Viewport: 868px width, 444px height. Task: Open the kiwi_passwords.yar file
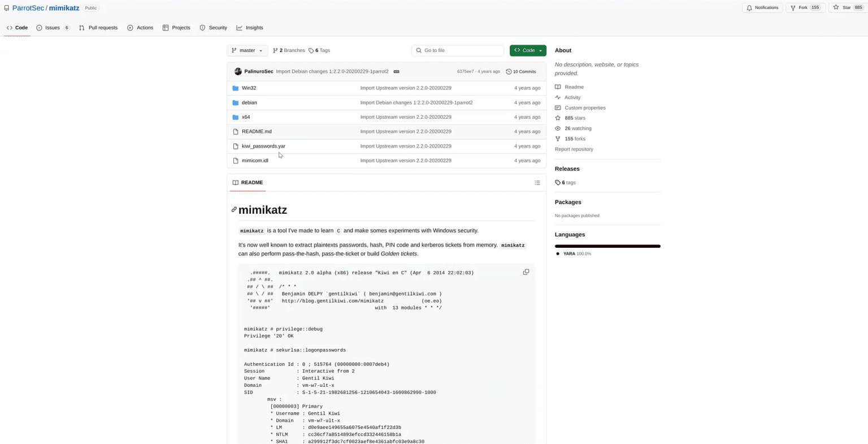pos(263,146)
